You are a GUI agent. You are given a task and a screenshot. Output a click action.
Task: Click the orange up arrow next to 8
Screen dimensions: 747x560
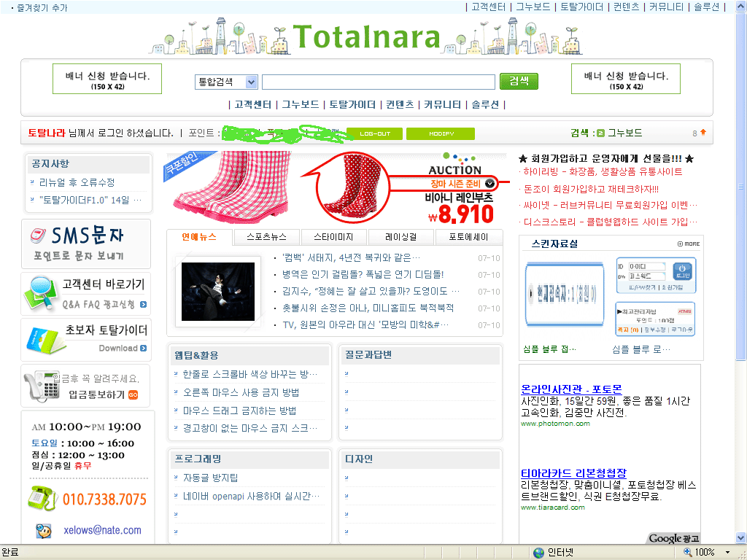[703, 133]
